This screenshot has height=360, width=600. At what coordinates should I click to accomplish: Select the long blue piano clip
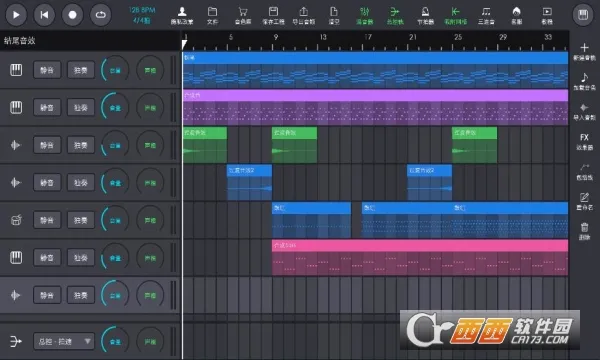coord(375,70)
